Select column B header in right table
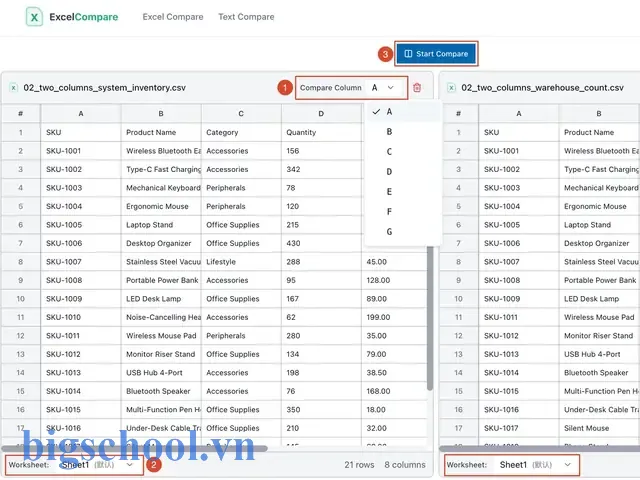Image resolution: width=640 pixels, height=480 pixels. [x=599, y=113]
